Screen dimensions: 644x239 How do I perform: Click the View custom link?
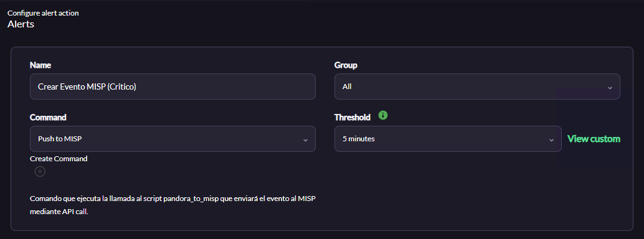coord(594,139)
